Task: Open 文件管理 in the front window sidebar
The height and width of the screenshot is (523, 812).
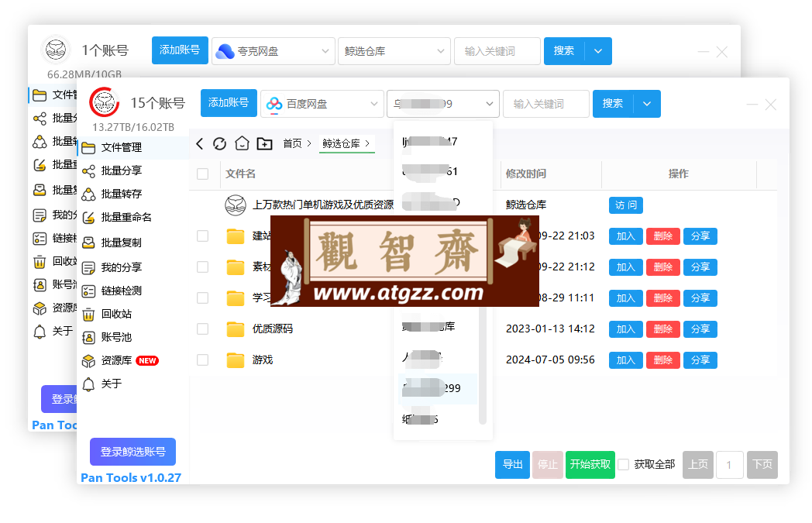Action: coord(132,147)
